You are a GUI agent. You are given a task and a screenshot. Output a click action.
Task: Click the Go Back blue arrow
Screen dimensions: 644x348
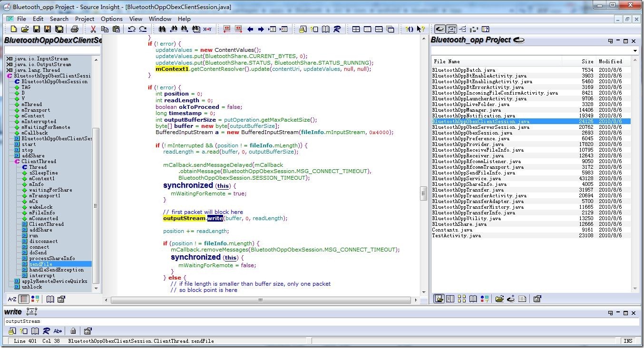click(x=250, y=29)
